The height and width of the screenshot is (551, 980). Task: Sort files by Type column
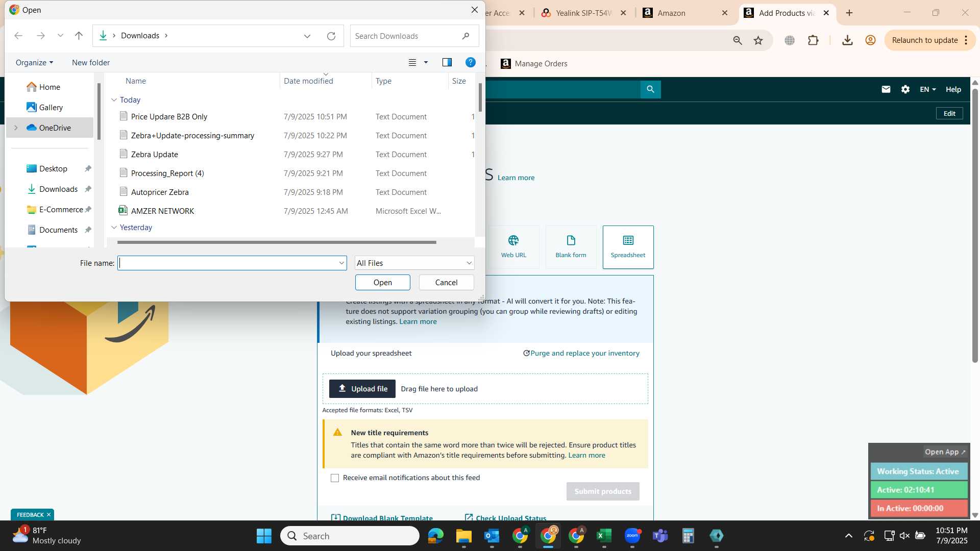tap(383, 81)
